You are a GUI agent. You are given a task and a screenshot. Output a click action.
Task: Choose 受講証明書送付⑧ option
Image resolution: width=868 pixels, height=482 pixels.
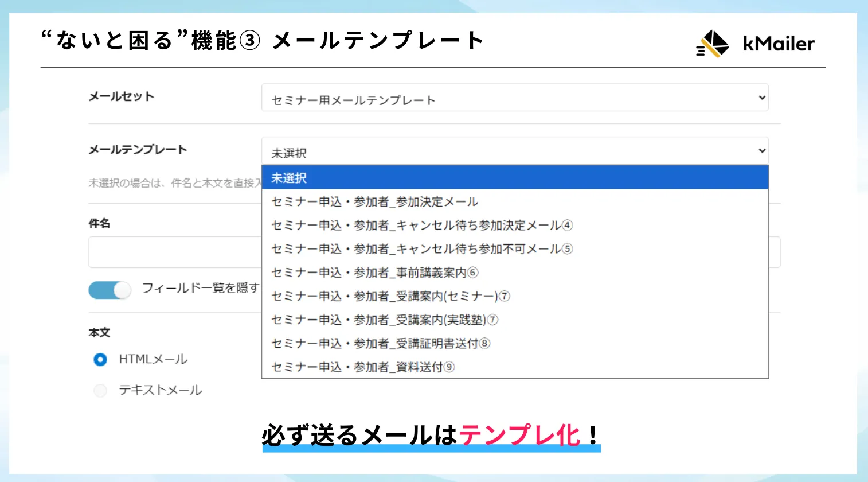380,343
